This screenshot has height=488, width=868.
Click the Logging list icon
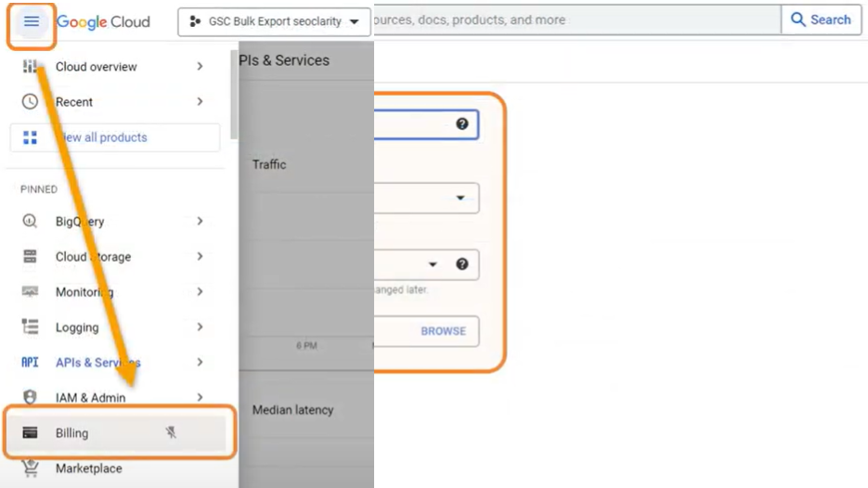click(30, 327)
